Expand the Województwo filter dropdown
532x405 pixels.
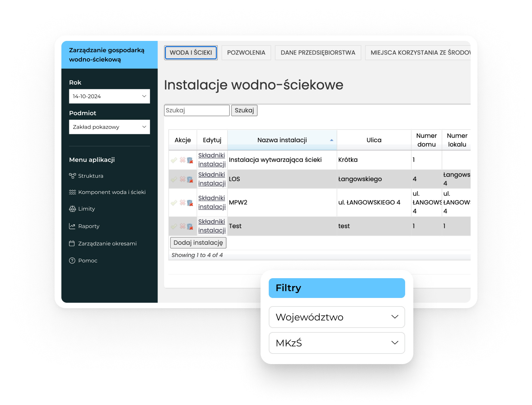(337, 317)
